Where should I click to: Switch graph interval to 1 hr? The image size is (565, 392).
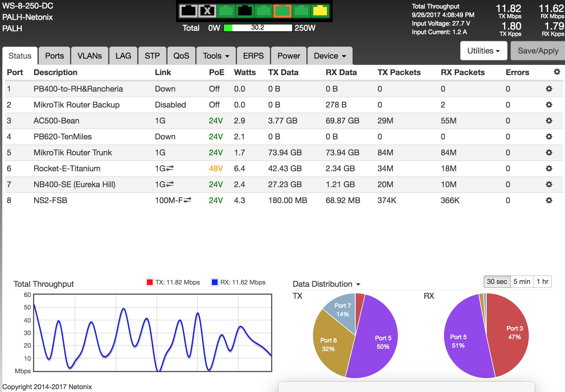[542, 282]
